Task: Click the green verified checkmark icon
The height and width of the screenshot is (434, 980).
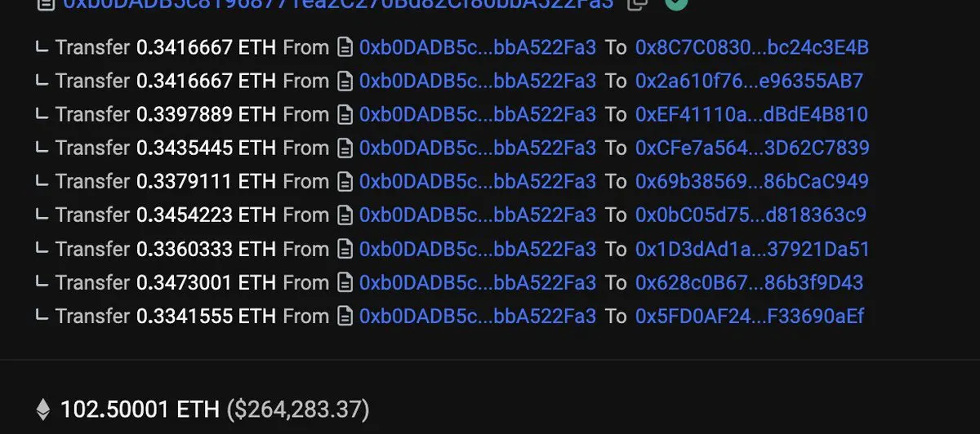Action: pyautogui.click(x=675, y=3)
